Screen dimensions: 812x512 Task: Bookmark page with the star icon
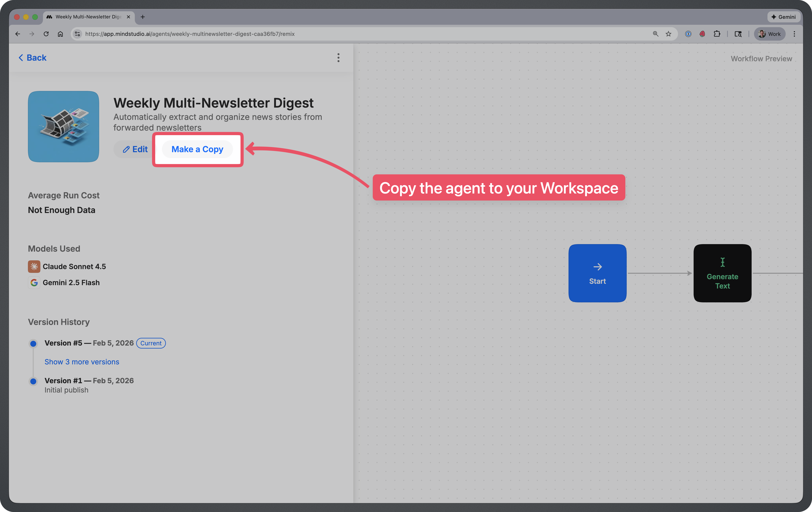pyautogui.click(x=668, y=34)
